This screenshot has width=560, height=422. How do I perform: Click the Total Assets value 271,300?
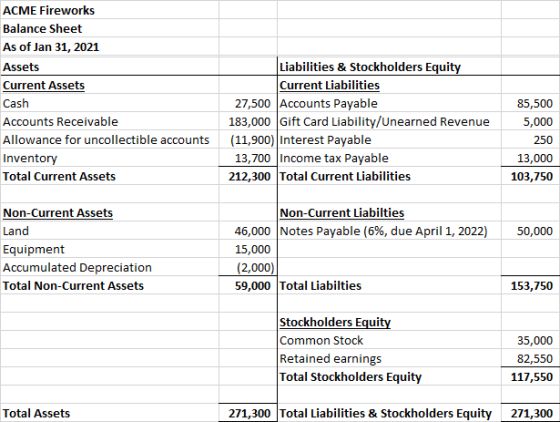click(249, 413)
